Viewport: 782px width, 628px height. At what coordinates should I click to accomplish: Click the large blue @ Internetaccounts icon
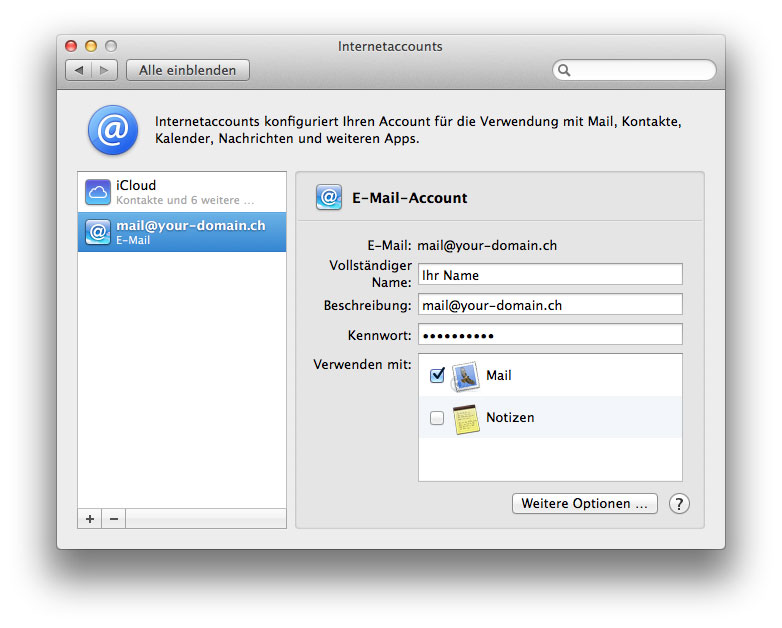(x=113, y=131)
